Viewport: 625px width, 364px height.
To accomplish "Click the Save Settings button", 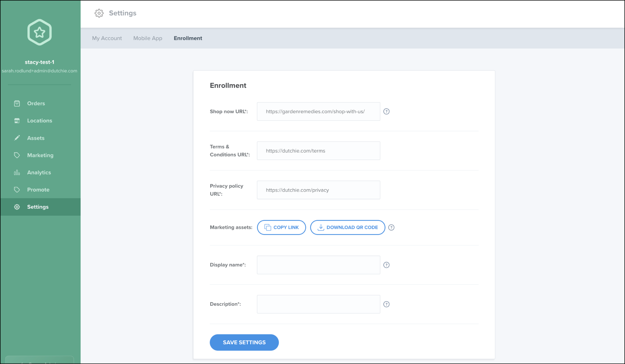I will 244,342.
